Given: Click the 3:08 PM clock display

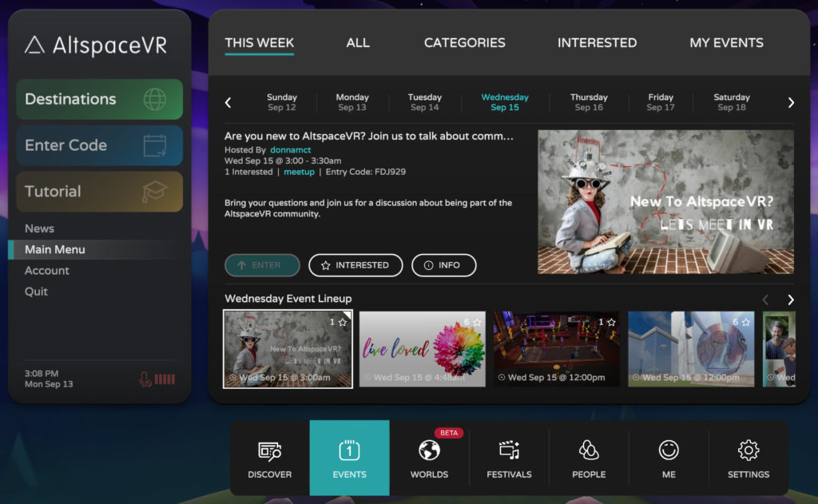Looking at the screenshot, I should (x=42, y=374).
